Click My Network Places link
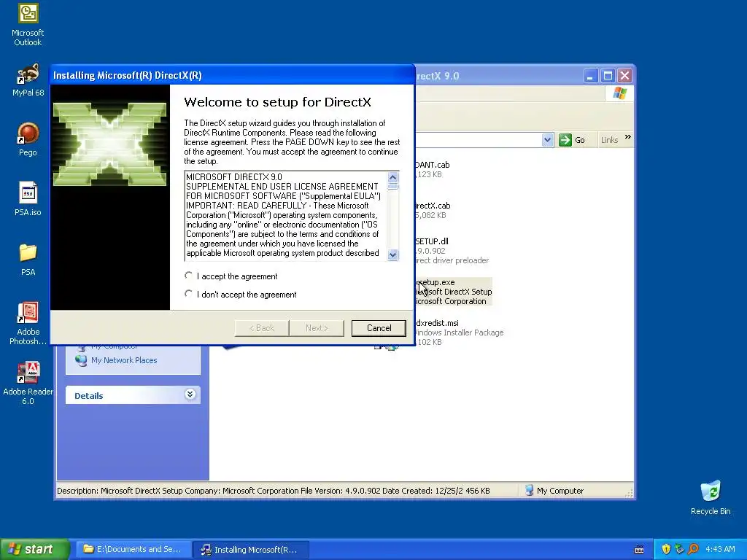Viewport: 747px width, 560px height. [x=124, y=360]
